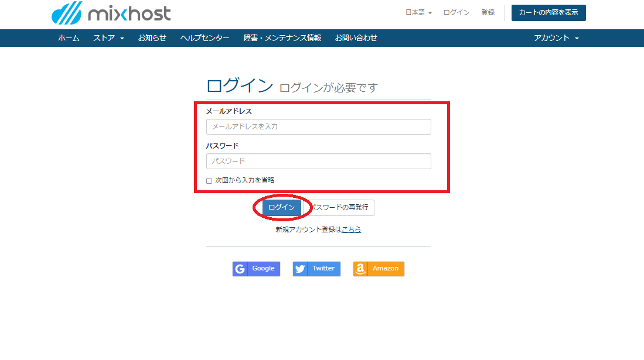Click the メールアドレス input field
The image size is (644, 360).
318,126
